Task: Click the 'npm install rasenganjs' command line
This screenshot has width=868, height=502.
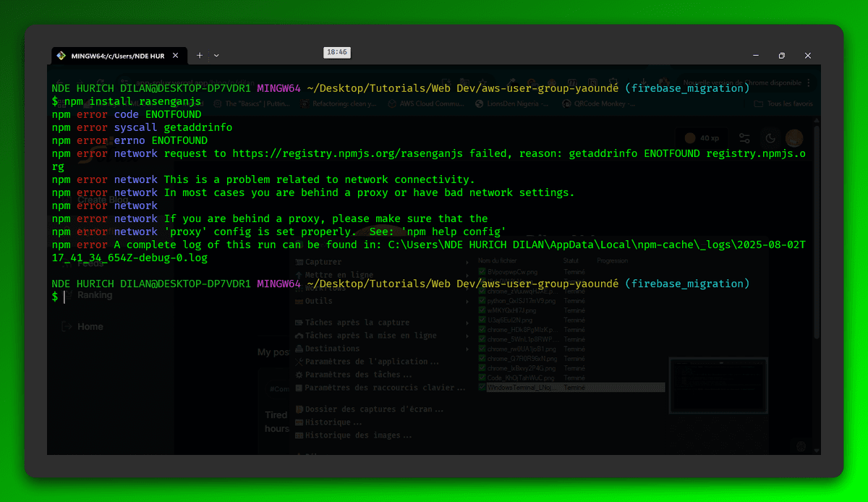Action: click(x=132, y=101)
